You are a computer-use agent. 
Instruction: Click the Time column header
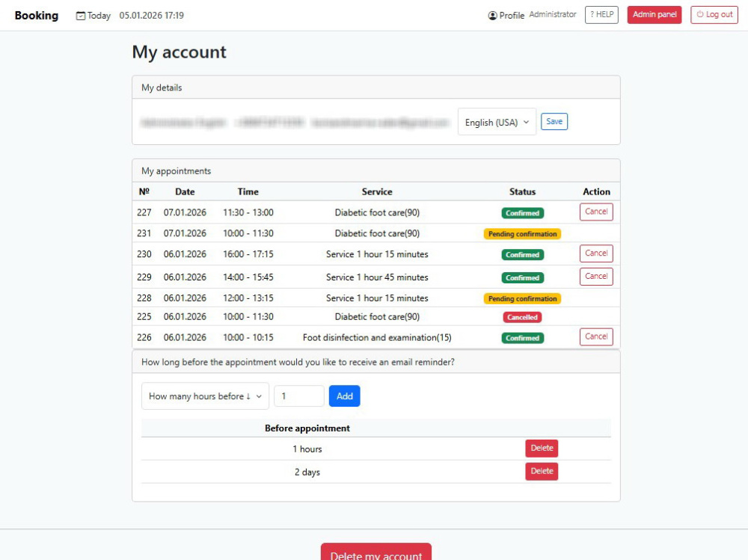pos(248,191)
